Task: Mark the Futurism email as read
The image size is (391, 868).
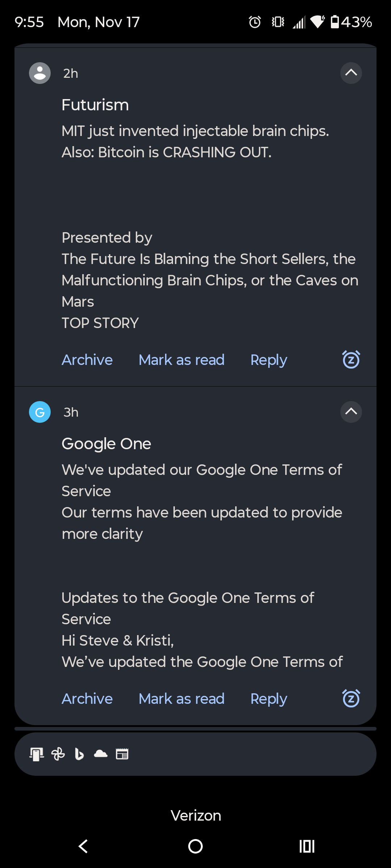Action: (x=181, y=360)
